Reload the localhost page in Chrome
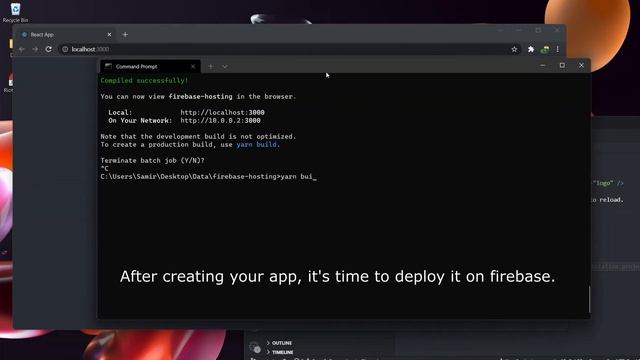This screenshot has width=640, height=360. coord(49,49)
